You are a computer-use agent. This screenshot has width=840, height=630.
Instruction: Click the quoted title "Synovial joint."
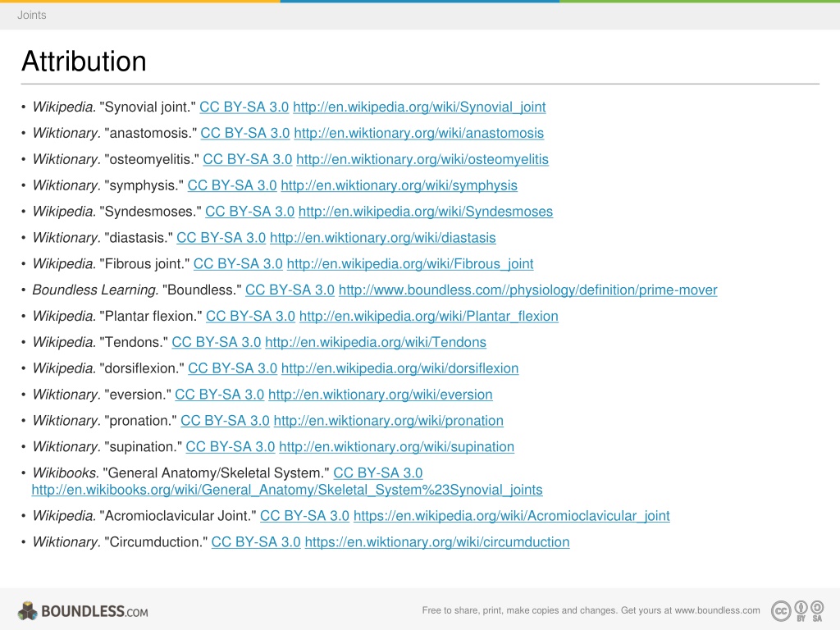pos(148,107)
